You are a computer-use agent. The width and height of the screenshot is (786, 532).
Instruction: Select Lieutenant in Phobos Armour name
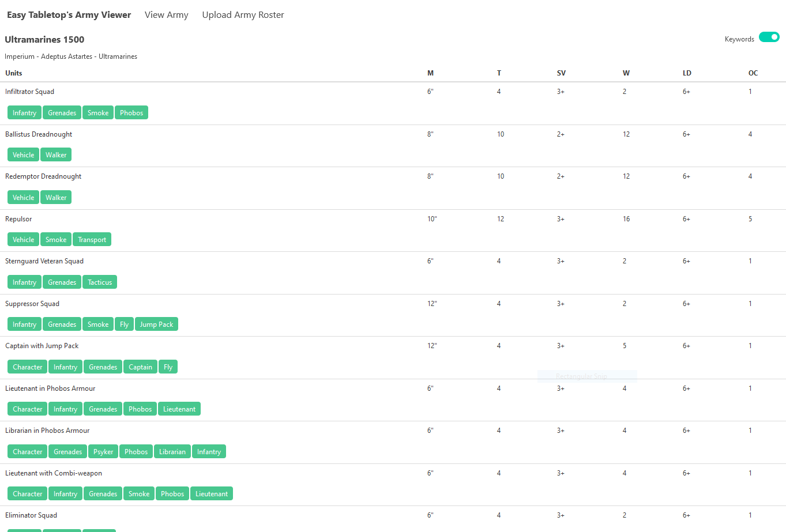click(x=50, y=388)
